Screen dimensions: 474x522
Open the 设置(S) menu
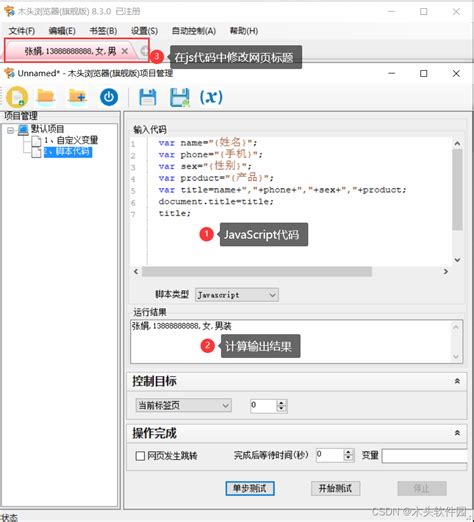tap(144, 31)
